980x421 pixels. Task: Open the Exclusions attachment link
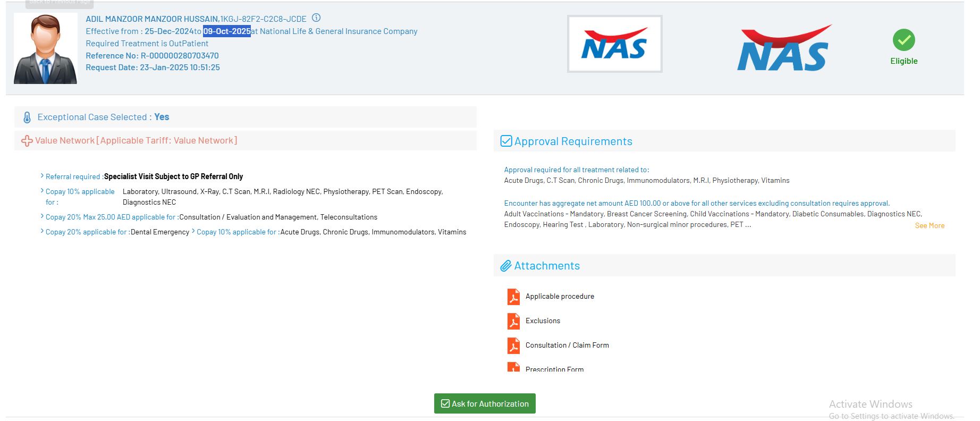click(x=543, y=321)
